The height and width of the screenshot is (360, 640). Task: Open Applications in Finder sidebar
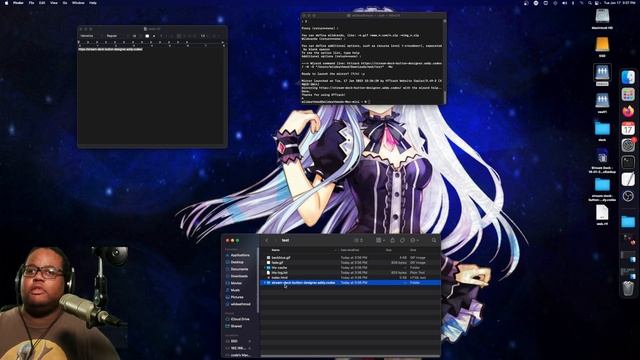click(240, 255)
